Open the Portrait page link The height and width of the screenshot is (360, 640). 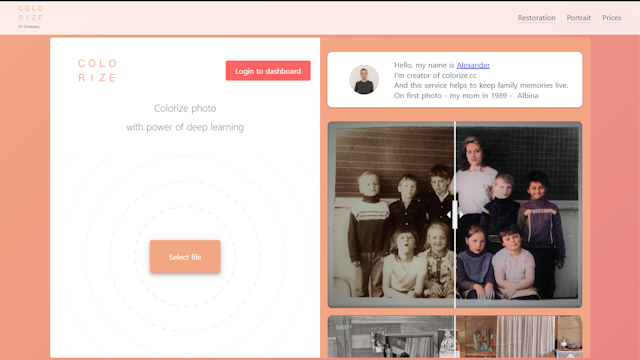pyautogui.click(x=578, y=18)
